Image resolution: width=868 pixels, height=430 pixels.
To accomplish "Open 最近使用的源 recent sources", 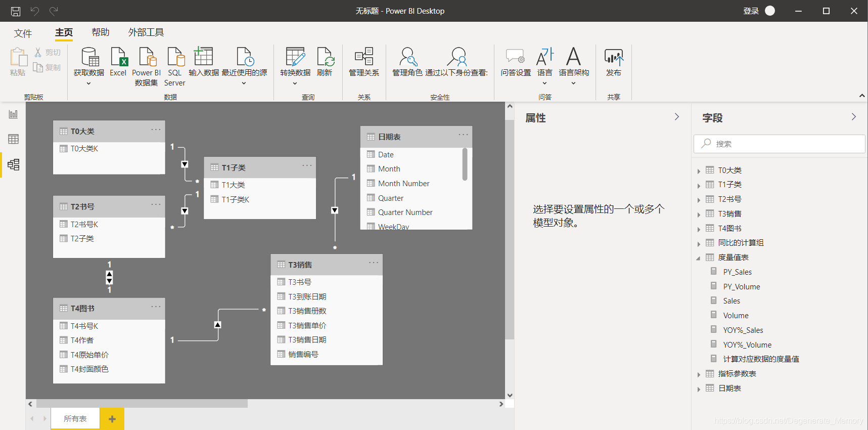I will (244, 66).
